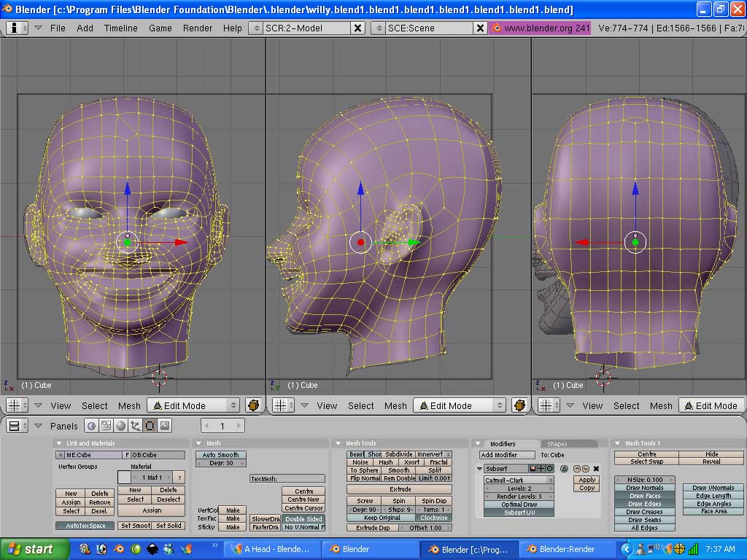The image size is (747, 560).
Task: Apply the Subsurf modifier
Action: [x=587, y=480]
